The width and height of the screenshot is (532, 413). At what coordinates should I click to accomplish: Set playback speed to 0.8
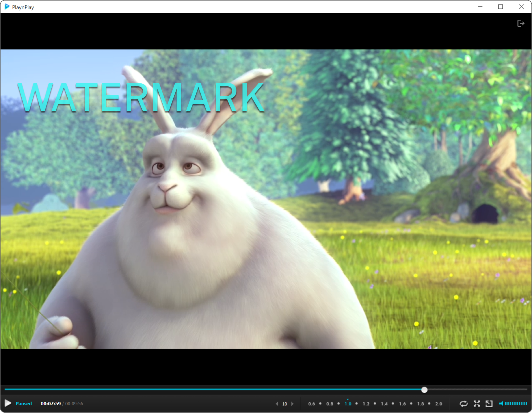coord(329,404)
